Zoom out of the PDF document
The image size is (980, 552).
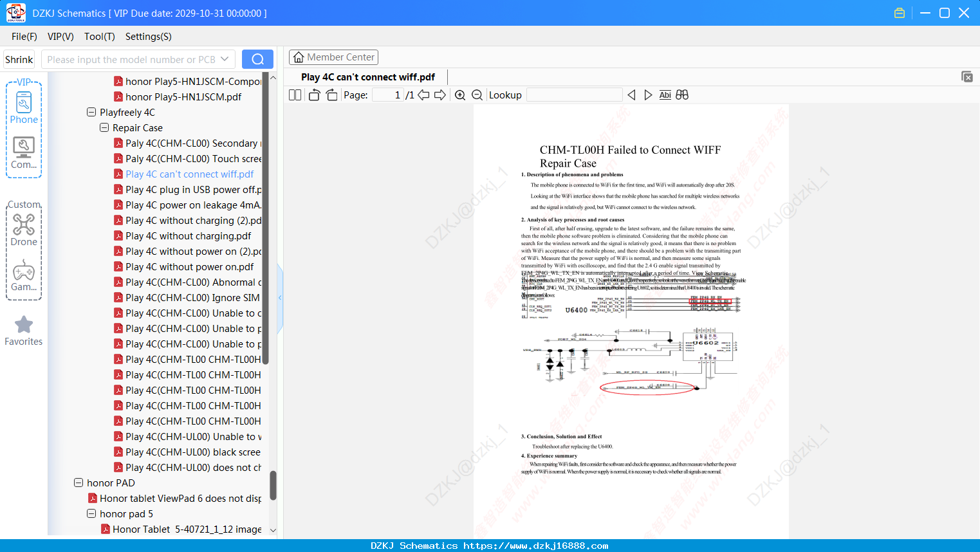click(477, 95)
